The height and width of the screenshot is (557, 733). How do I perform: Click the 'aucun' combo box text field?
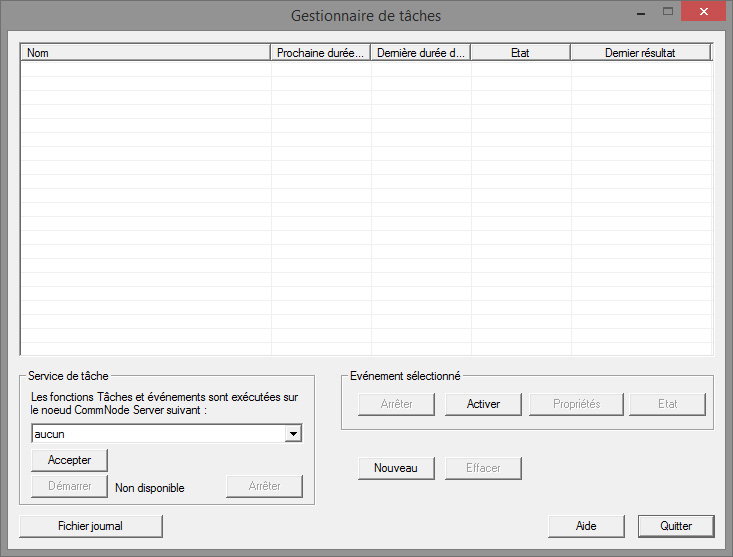pyautogui.click(x=157, y=434)
